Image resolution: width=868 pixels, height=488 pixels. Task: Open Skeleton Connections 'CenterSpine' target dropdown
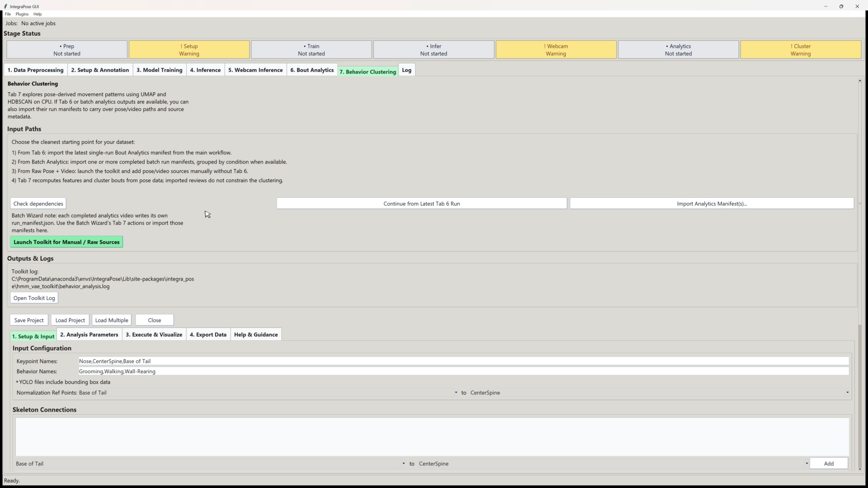point(613,464)
